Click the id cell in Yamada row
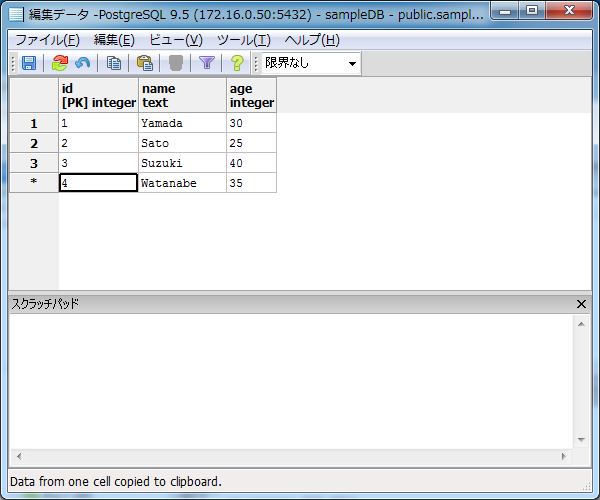600x500 pixels. (x=98, y=123)
